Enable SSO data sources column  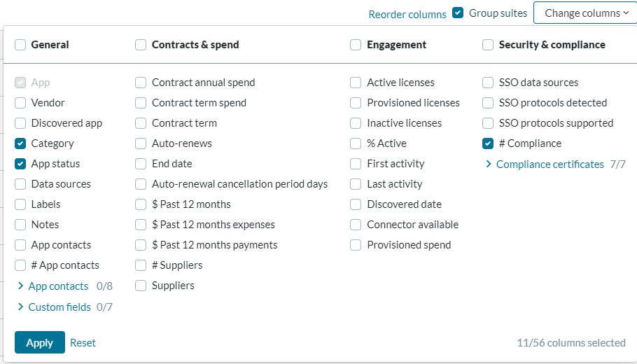pos(488,83)
